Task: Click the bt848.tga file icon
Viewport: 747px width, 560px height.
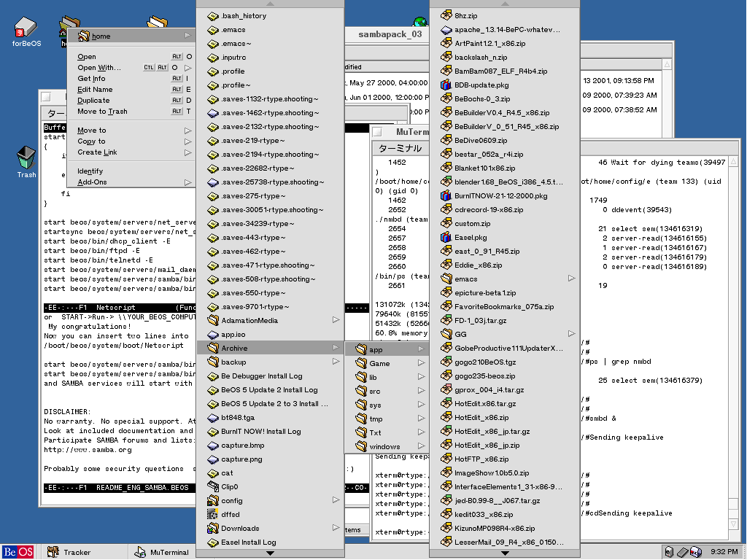Action: 213,418
